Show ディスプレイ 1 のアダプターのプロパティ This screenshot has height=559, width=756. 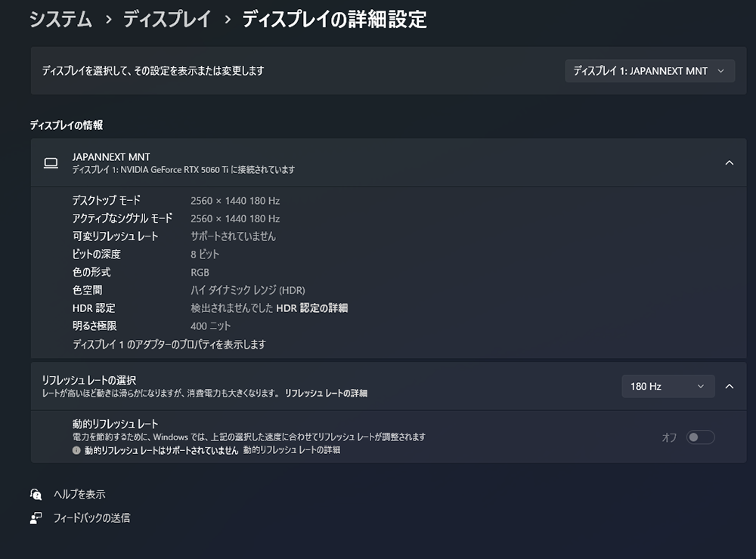(169, 344)
